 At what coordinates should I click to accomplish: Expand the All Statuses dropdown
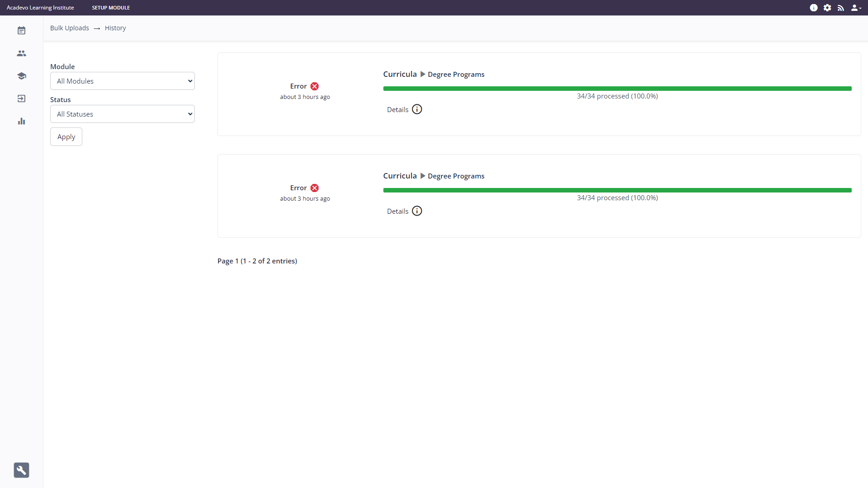click(123, 114)
